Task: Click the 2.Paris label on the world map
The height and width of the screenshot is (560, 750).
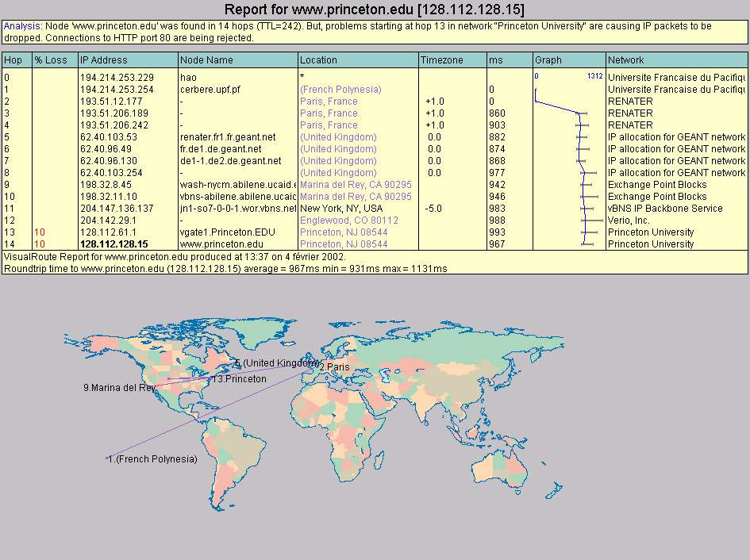Action: (334, 368)
